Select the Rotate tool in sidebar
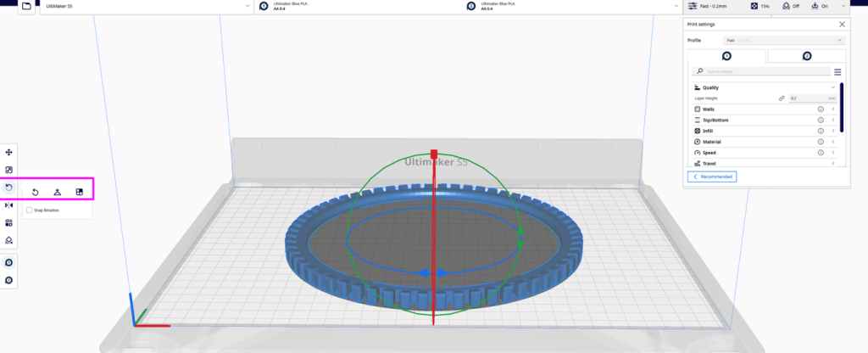This screenshot has height=353, width=868. pyautogui.click(x=8, y=188)
